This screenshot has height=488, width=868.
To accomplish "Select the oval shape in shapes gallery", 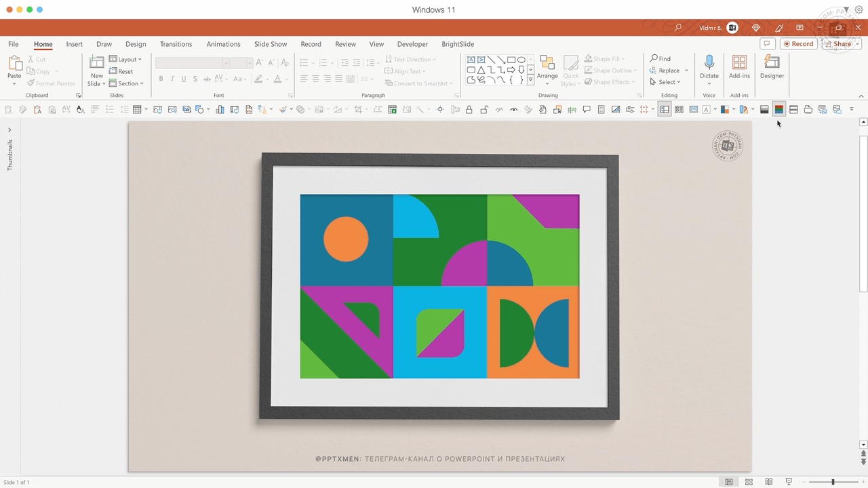I will 521,60.
